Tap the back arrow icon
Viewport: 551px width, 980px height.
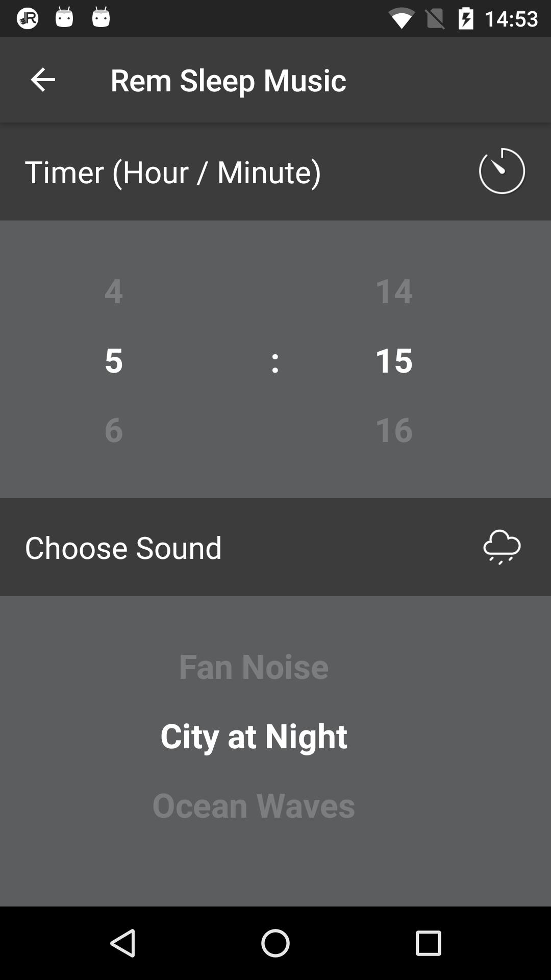click(43, 80)
